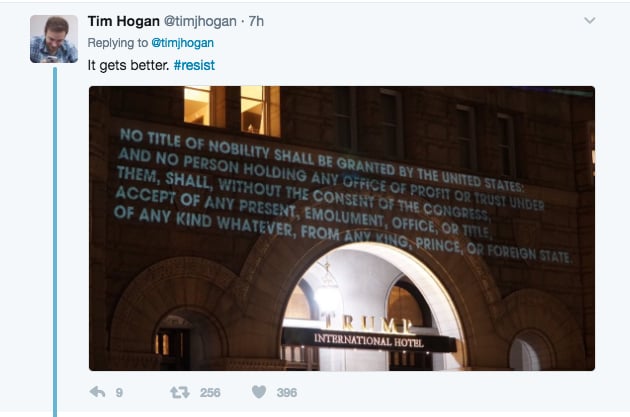Open the tweet via the 7h timestamp
630x417 pixels.
[256, 21]
